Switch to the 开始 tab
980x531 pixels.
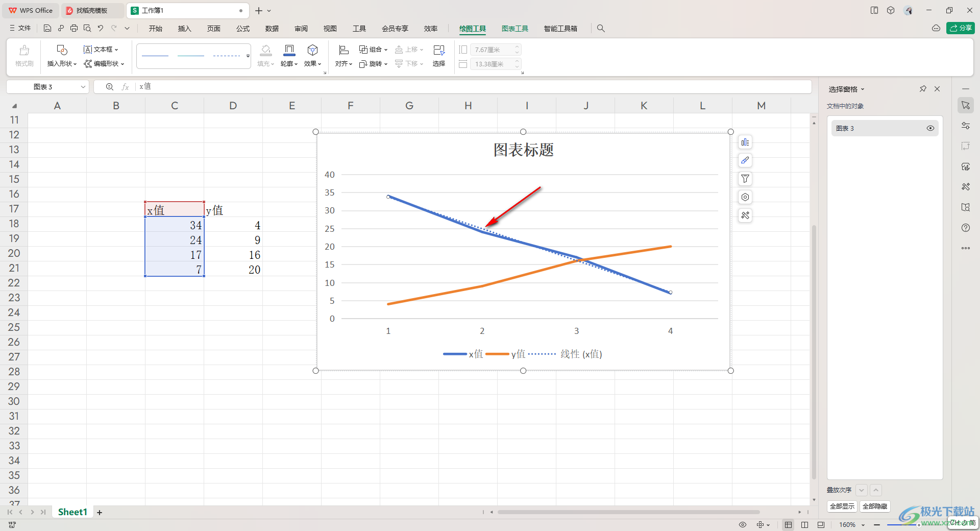click(x=156, y=29)
